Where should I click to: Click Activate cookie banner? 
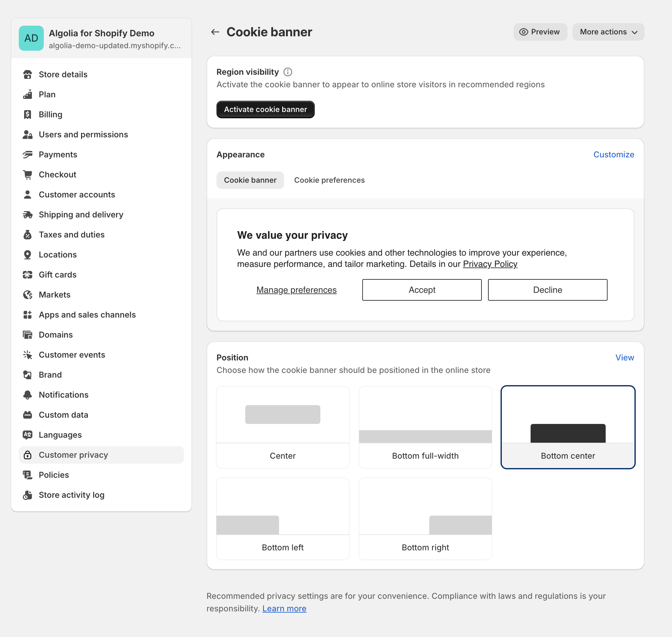coord(266,109)
